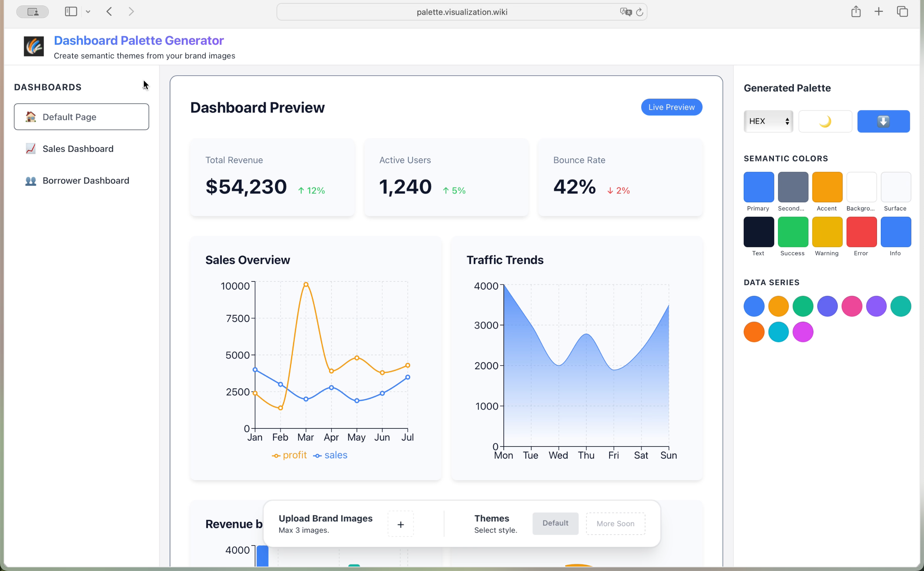Click the translate icon in address bar
This screenshot has width=924, height=571.
pos(625,12)
